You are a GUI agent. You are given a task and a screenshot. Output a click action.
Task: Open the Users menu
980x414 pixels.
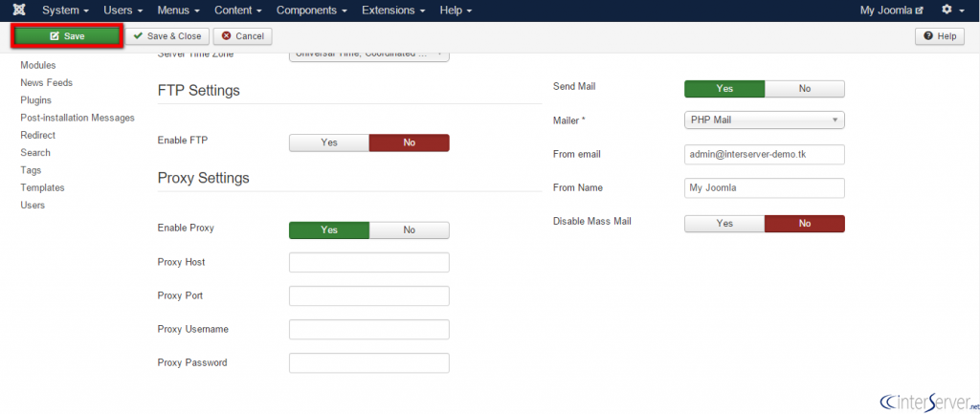(x=123, y=11)
